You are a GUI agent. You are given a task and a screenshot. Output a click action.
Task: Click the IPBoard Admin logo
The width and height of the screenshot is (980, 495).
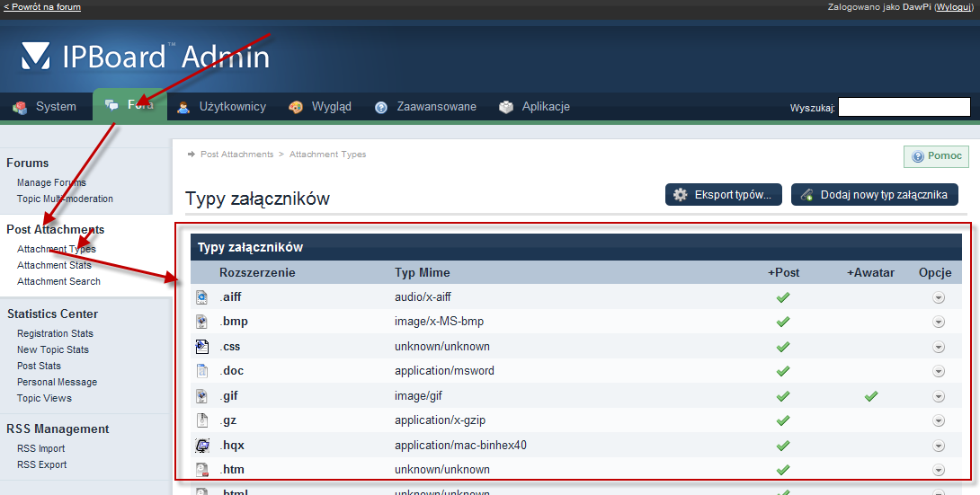pos(146,57)
